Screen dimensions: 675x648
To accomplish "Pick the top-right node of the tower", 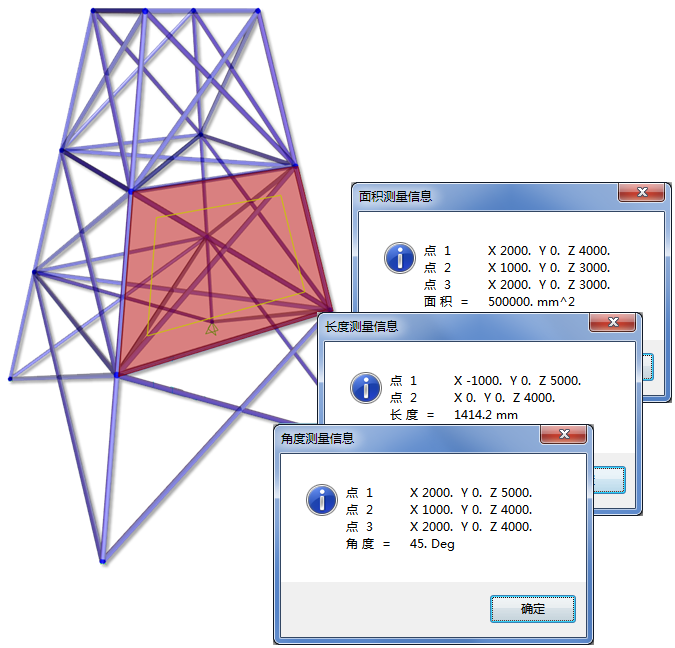I will (x=259, y=12).
